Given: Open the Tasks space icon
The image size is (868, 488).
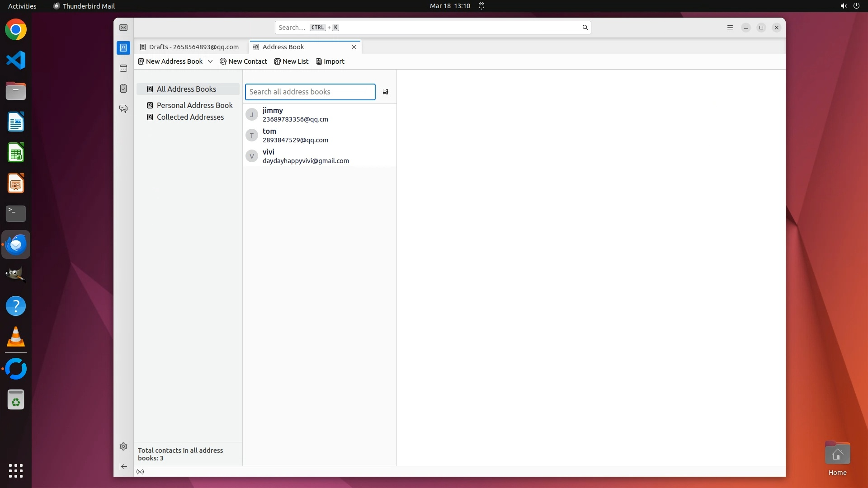Looking at the screenshot, I should pyautogui.click(x=123, y=89).
